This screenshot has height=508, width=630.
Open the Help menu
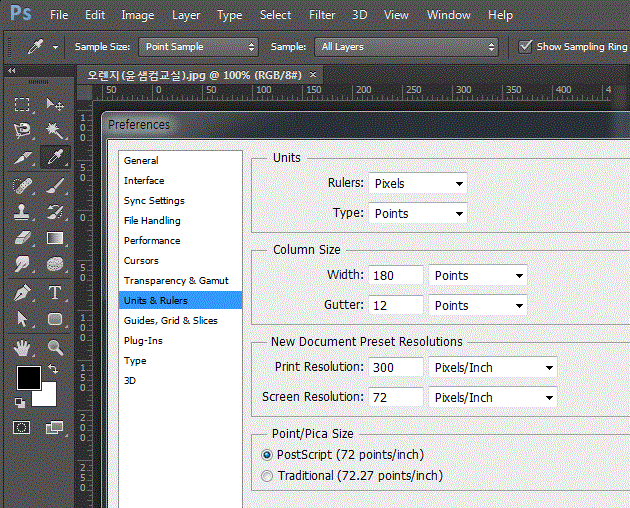(x=500, y=15)
